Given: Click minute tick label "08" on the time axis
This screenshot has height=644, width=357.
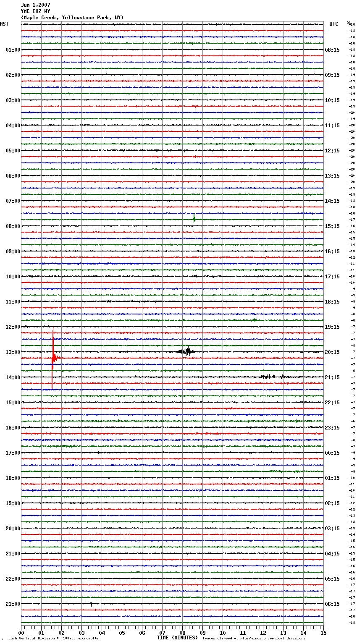Looking at the screenshot, I should (182, 633).
